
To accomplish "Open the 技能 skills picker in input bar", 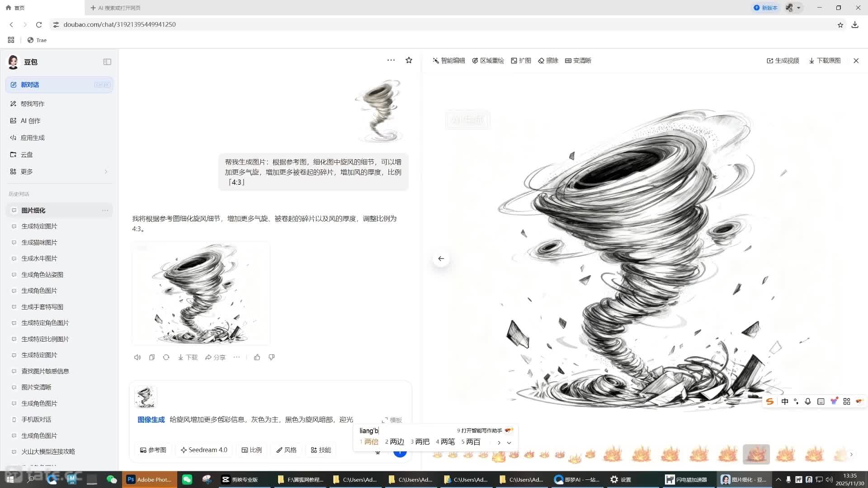I will [321, 450].
